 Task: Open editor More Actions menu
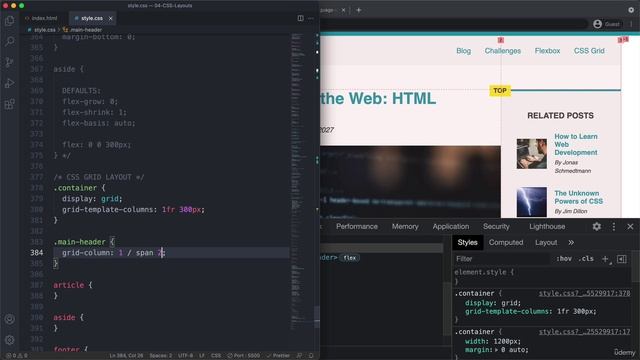pyautogui.click(x=311, y=18)
